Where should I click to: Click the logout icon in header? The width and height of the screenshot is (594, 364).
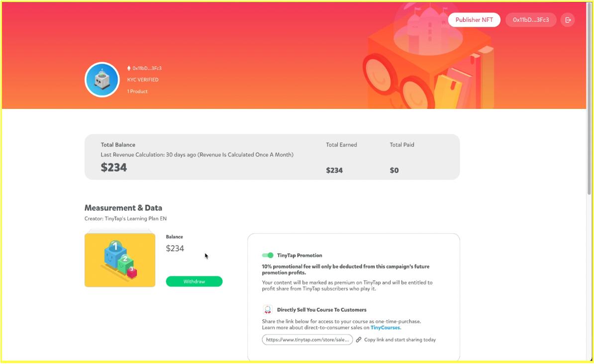click(568, 20)
